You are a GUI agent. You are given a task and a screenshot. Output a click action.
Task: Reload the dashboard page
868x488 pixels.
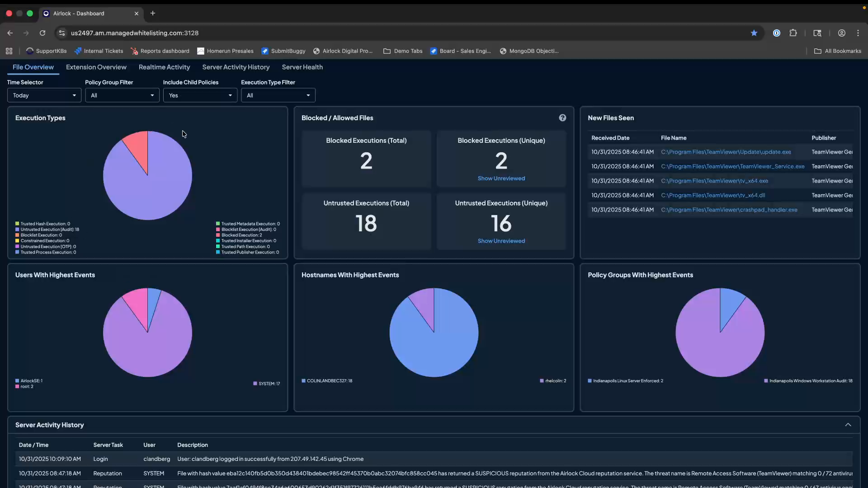point(42,33)
